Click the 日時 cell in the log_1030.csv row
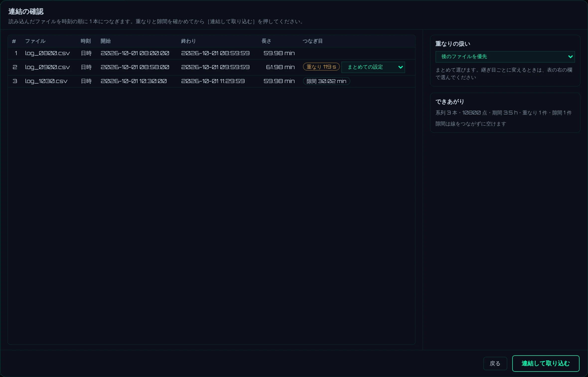 [x=86, y=81]
